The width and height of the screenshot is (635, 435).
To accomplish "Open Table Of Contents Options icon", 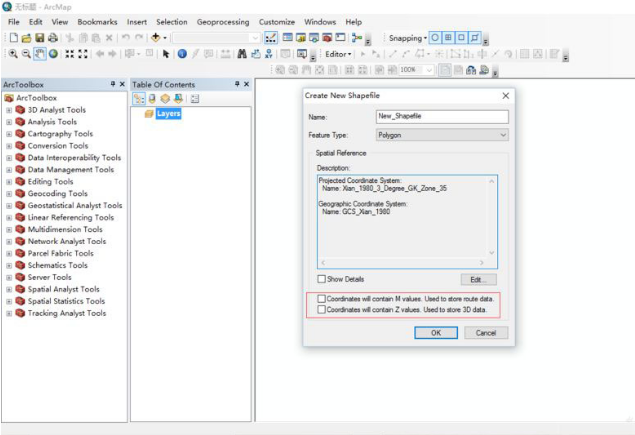I will [x=195, y=98].
